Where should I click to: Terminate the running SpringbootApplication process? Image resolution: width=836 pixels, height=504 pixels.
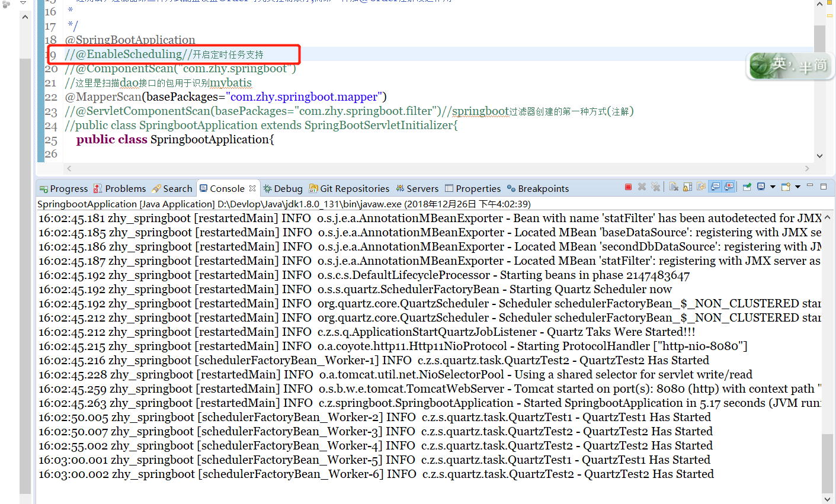point(628,187)
